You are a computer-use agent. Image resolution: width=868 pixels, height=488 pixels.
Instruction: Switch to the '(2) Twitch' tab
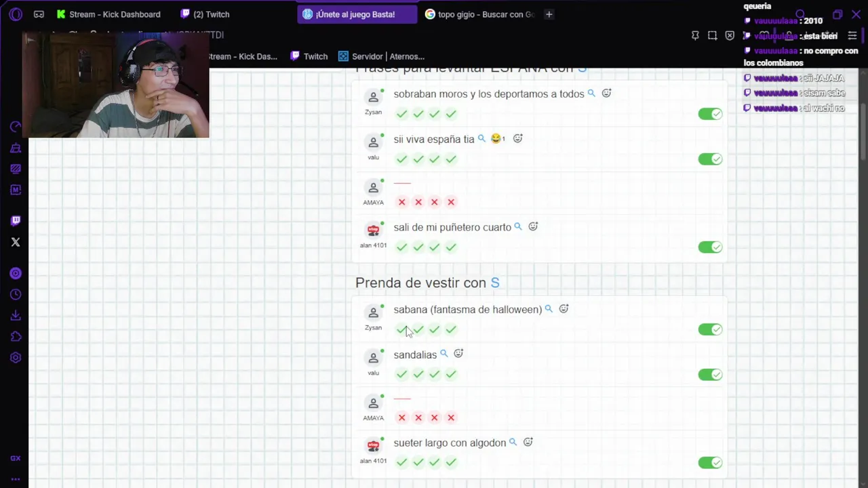pos(205,14)
